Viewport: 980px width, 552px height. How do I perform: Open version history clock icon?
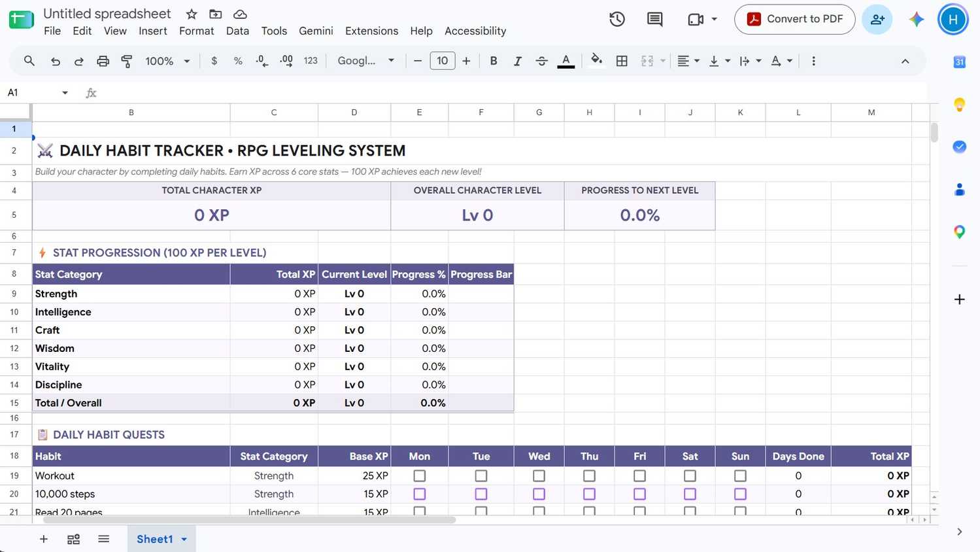(617, 19)
